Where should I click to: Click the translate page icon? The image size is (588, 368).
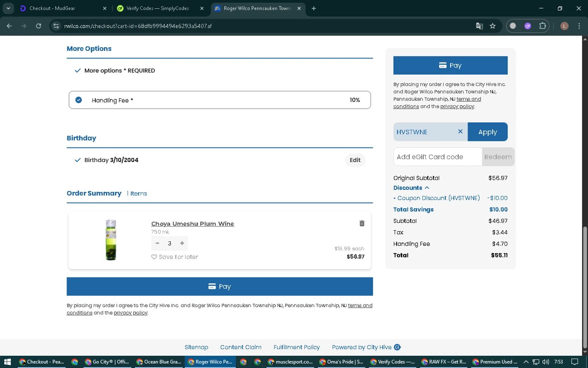click(479, 26)
